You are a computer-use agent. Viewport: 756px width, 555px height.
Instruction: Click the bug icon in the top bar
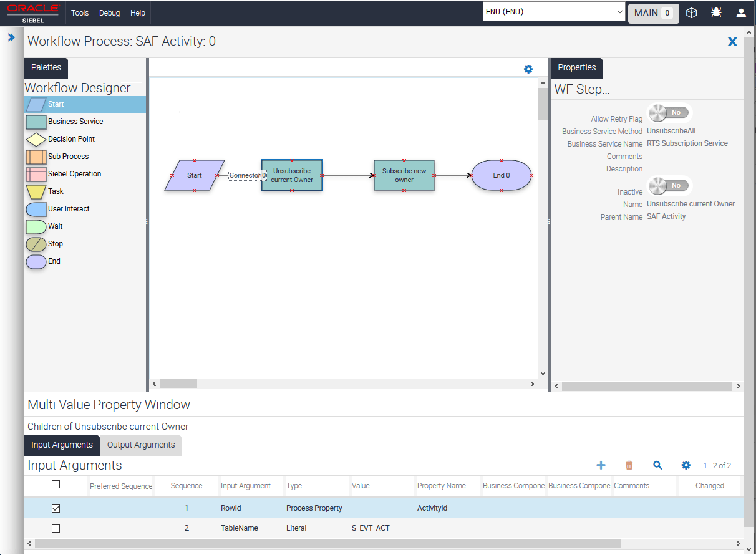[716, 12]
